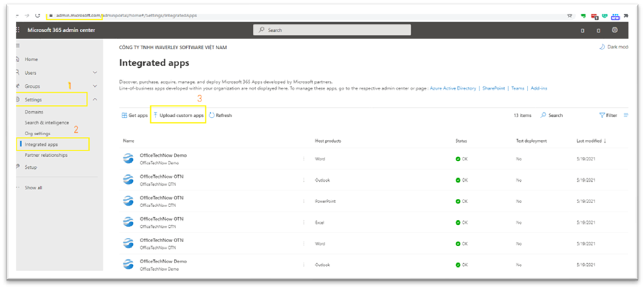Viewport: 644px width, 288px height.
Task: Click the Upload custom apps button
Action: pos(178,115)
